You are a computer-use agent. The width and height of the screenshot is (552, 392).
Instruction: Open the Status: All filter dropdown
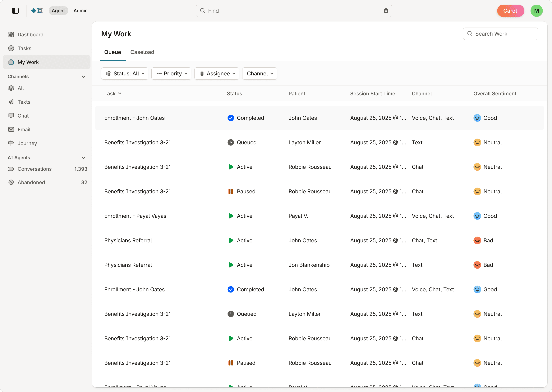coord(125,74)
